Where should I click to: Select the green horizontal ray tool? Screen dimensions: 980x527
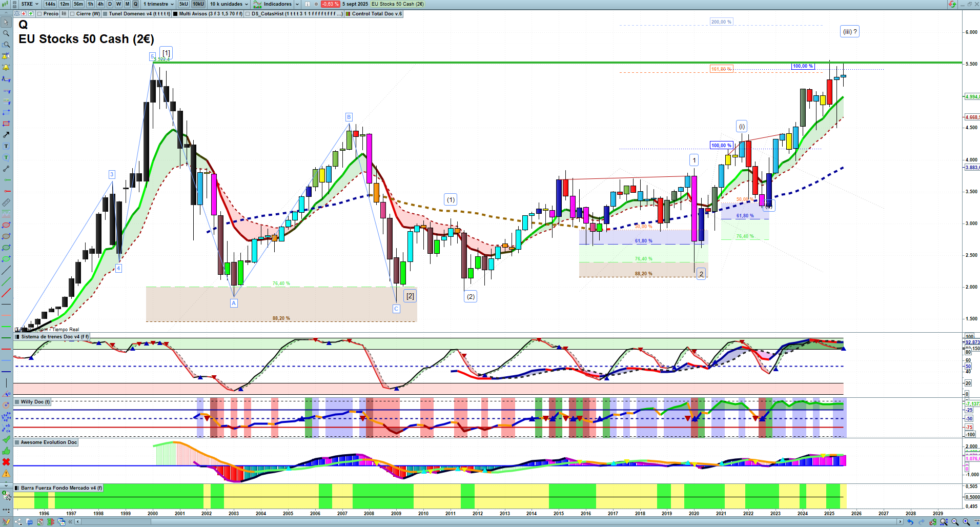click(6, 180)
